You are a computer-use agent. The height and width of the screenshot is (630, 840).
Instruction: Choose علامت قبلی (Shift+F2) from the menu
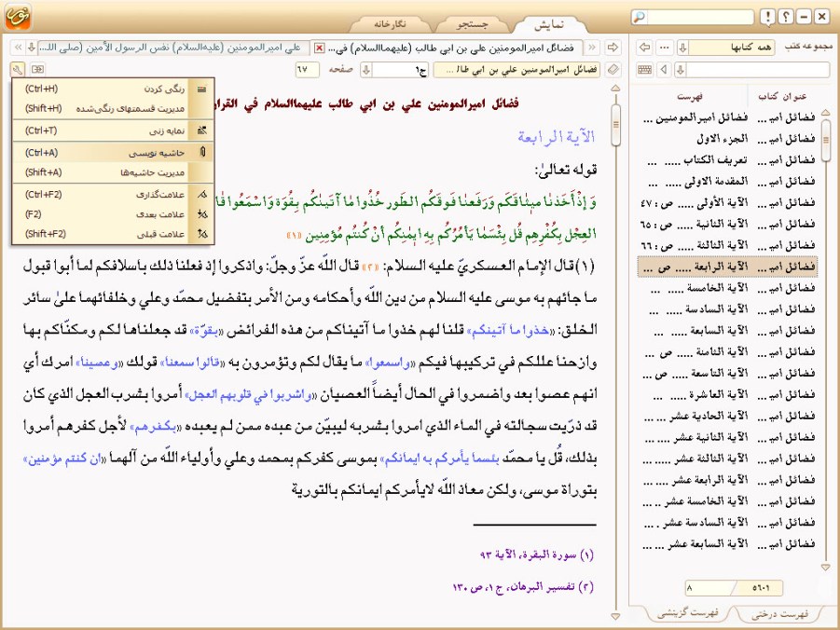113,234
